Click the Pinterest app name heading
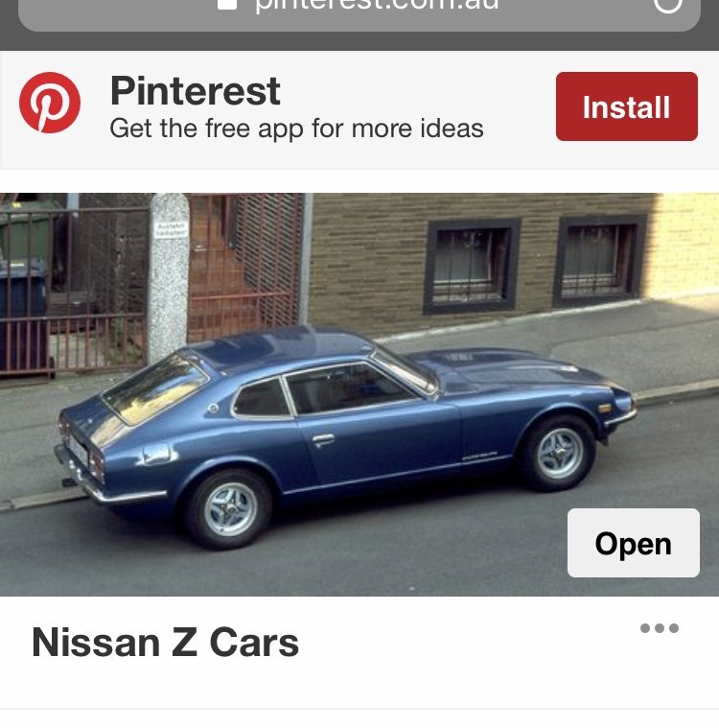This screenshot has width=719, height=728. click(195, 91)
